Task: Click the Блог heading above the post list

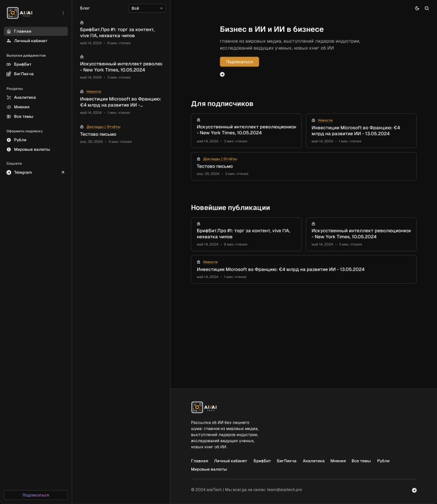Action: tap(85, 8)
